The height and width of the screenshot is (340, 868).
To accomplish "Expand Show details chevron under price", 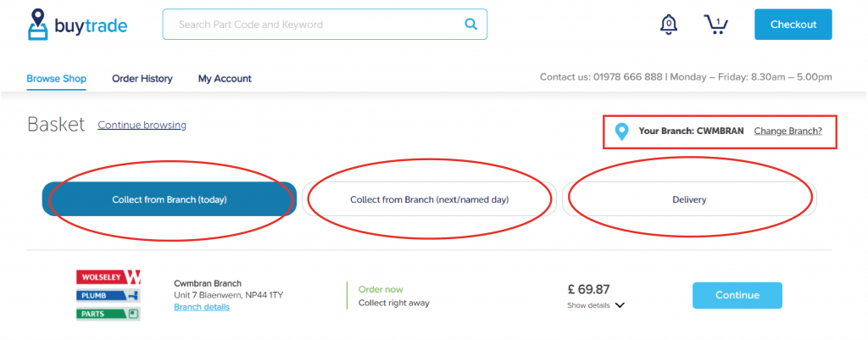I will pos(620,305).
